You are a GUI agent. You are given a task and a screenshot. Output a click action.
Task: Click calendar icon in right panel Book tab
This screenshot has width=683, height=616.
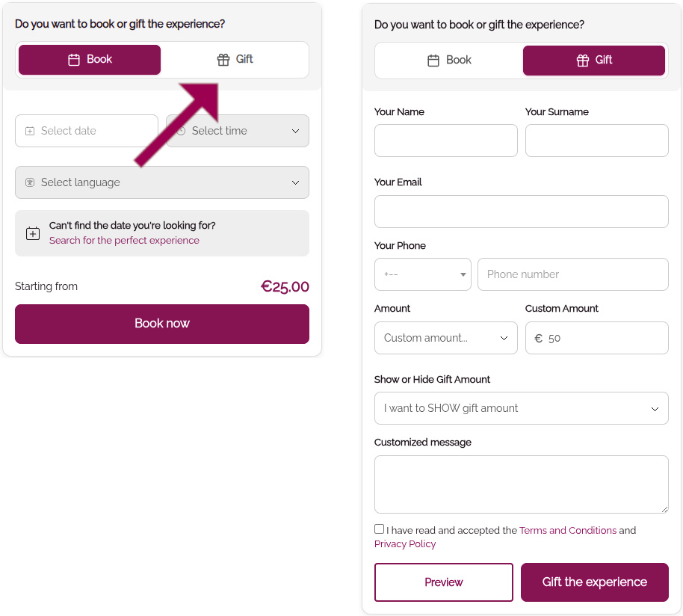coord(433,61)
